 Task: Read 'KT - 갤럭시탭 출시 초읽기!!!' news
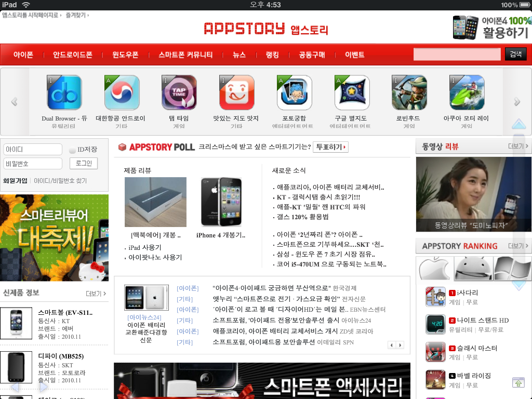click(318, 197)
